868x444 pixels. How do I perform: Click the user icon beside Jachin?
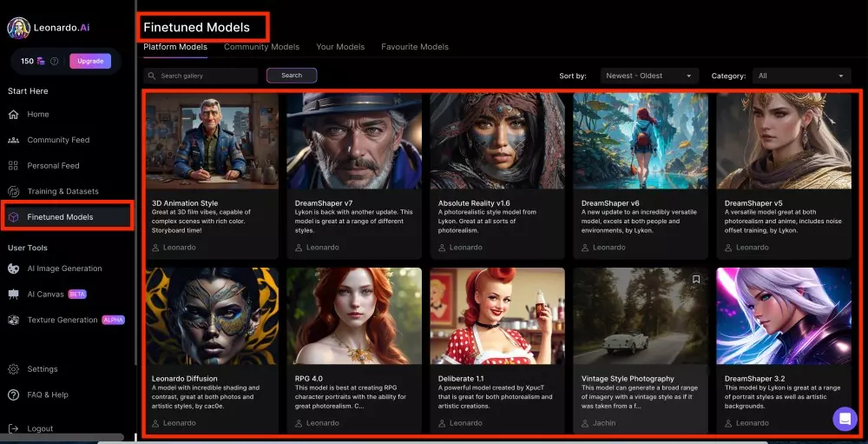(585, 423)
